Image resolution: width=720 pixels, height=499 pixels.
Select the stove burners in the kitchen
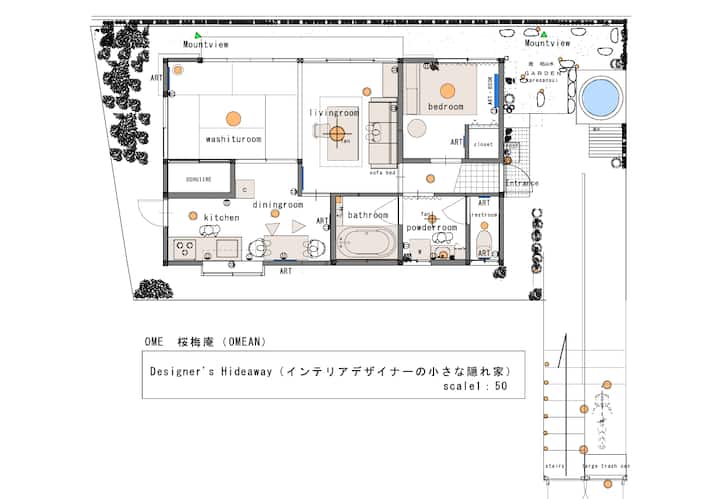(185, 249)
